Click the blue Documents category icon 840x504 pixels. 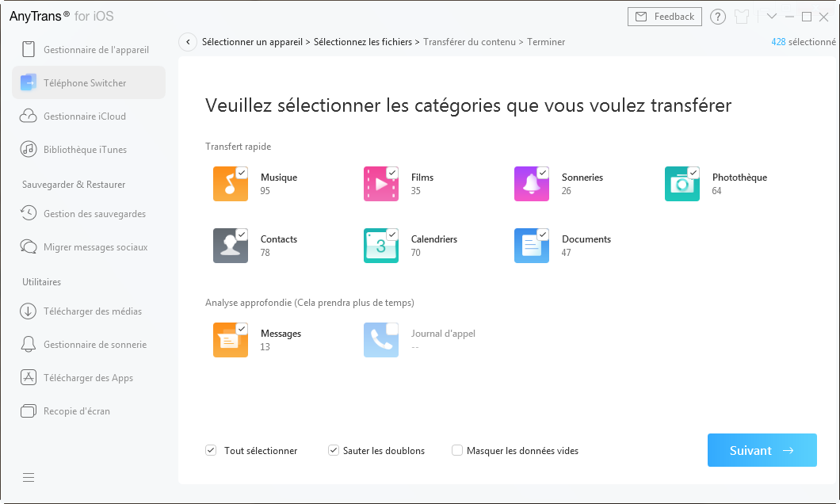pyautogui.click(x=532, y=246)
